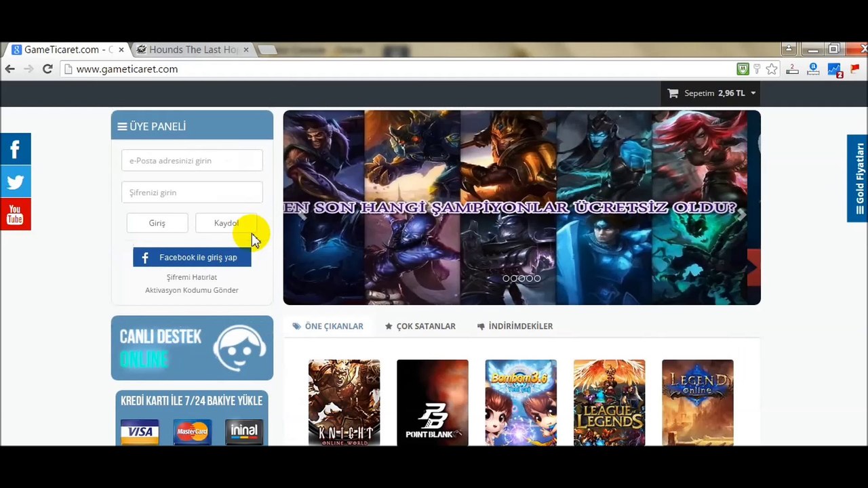This screenshot has height=488, width=868.
Task: Select the first carousel indicator dot
Action: coord(506,279)
